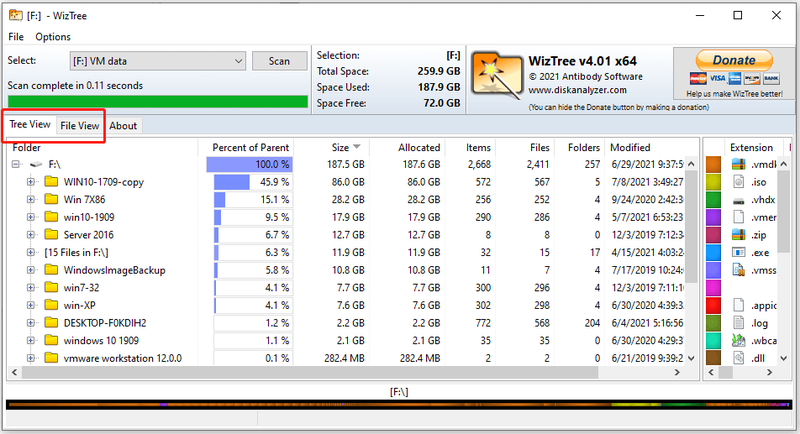
Task: Click the .iso file type icon
Action: [738, 182]
